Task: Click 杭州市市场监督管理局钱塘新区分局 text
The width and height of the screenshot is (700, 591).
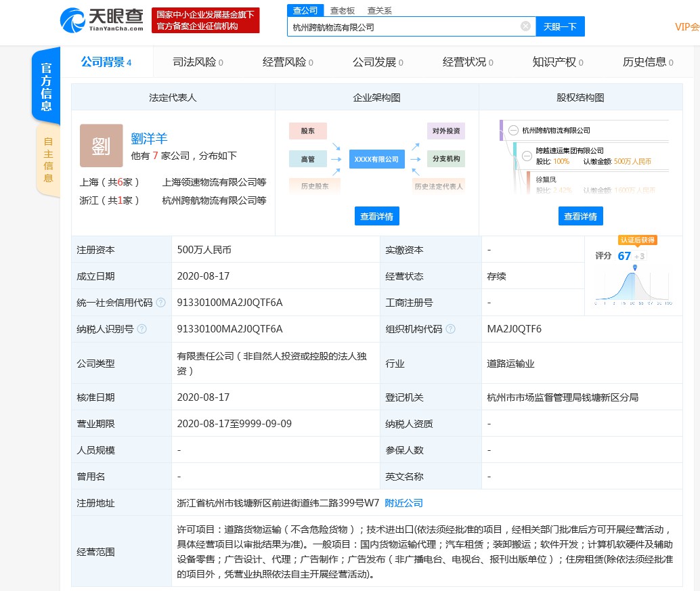Action: coord(563,397)
